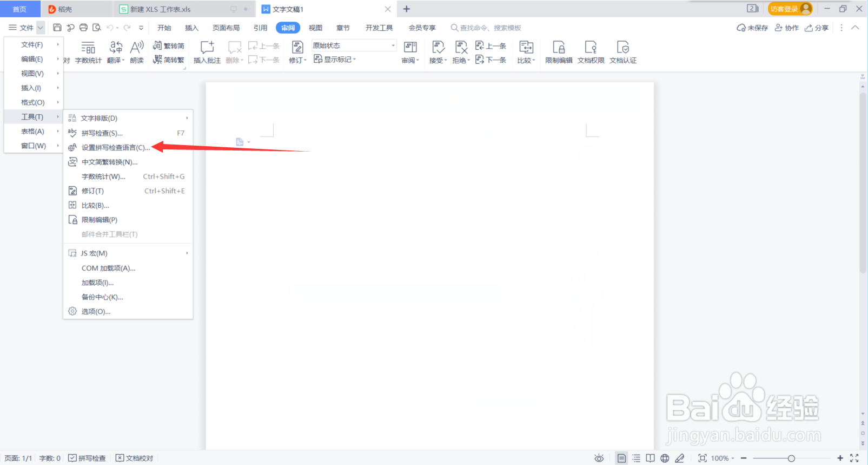Switch to reading layout view in status bar
The width and height of the screenshot is (868, 465).
point(651,459)
